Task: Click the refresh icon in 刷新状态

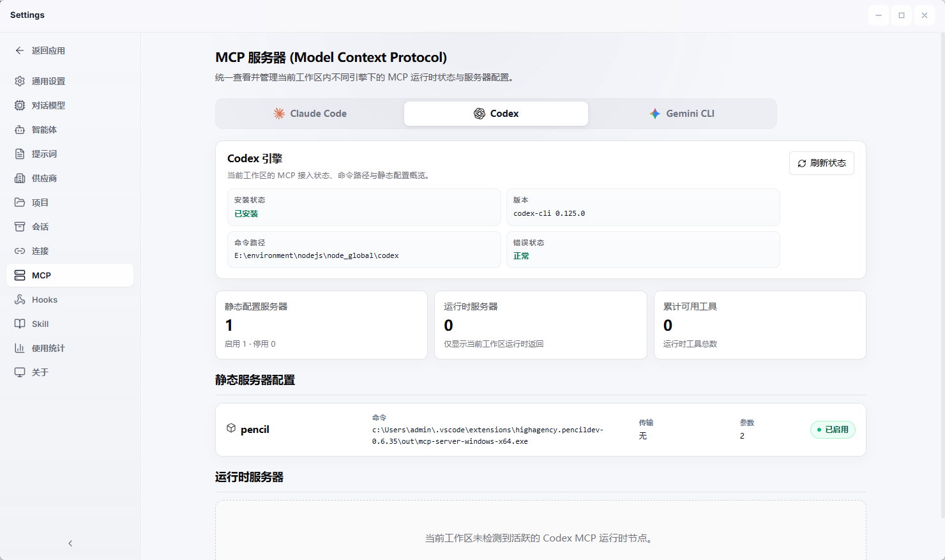Action: click(802, 163)
